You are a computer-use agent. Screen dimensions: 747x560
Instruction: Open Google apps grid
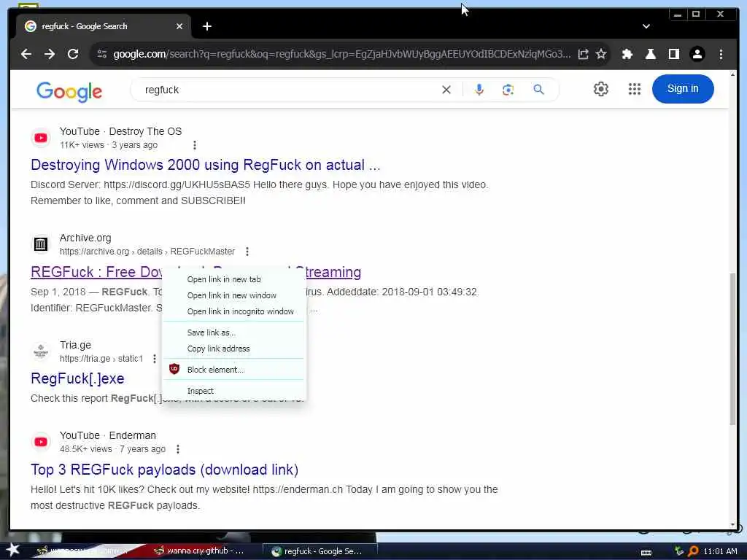pyautogui.click(x=634, y=89)
